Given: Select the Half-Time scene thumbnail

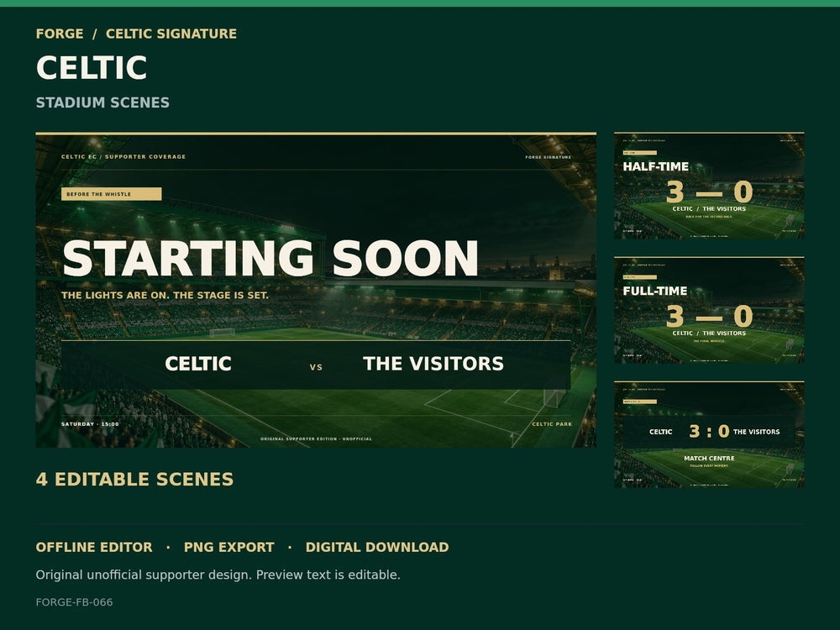Looking at the screenshot, I should 709,186.
